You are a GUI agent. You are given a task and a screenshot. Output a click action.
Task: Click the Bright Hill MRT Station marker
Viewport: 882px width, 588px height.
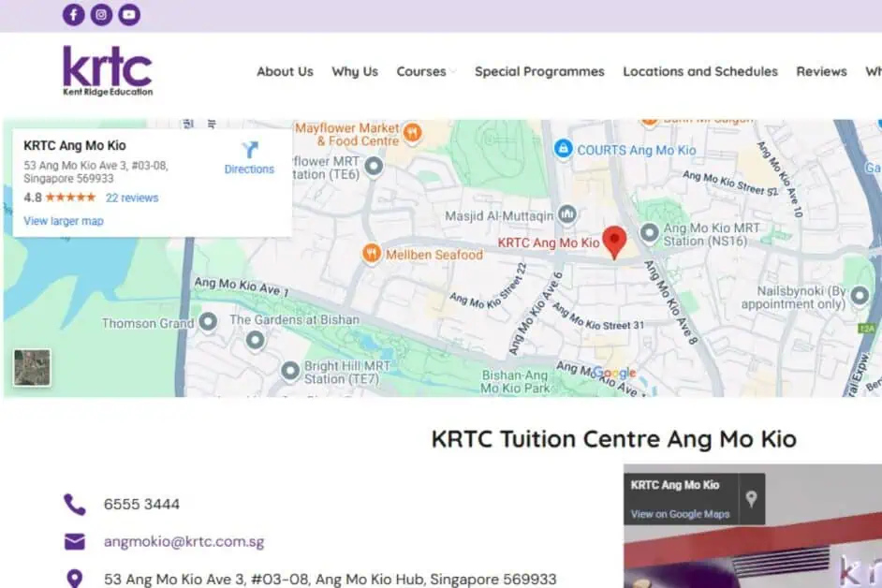(x=290, y=372)
